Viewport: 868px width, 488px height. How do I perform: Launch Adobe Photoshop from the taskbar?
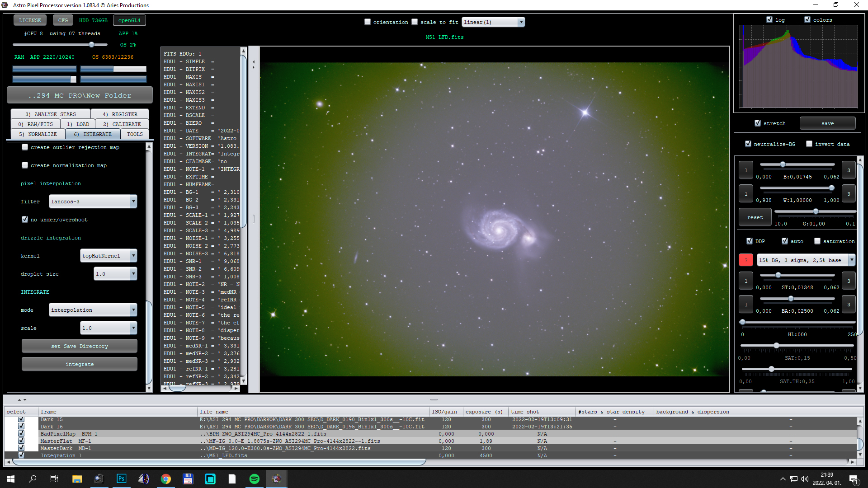121,479
